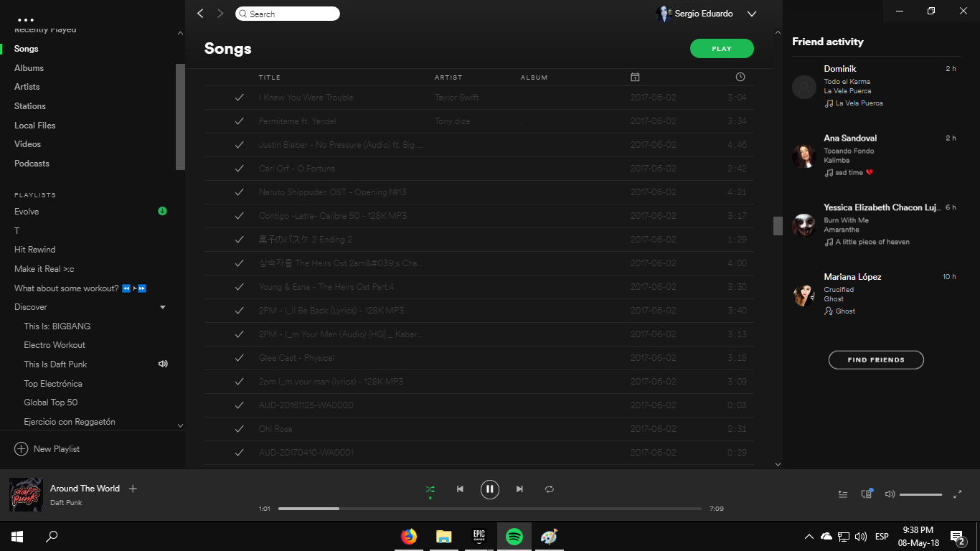Viewport: 980px width, 551px height.
Task: Toggle saved checkmark for I Knew You Were Trouble
Action: (x=240, y=98)
